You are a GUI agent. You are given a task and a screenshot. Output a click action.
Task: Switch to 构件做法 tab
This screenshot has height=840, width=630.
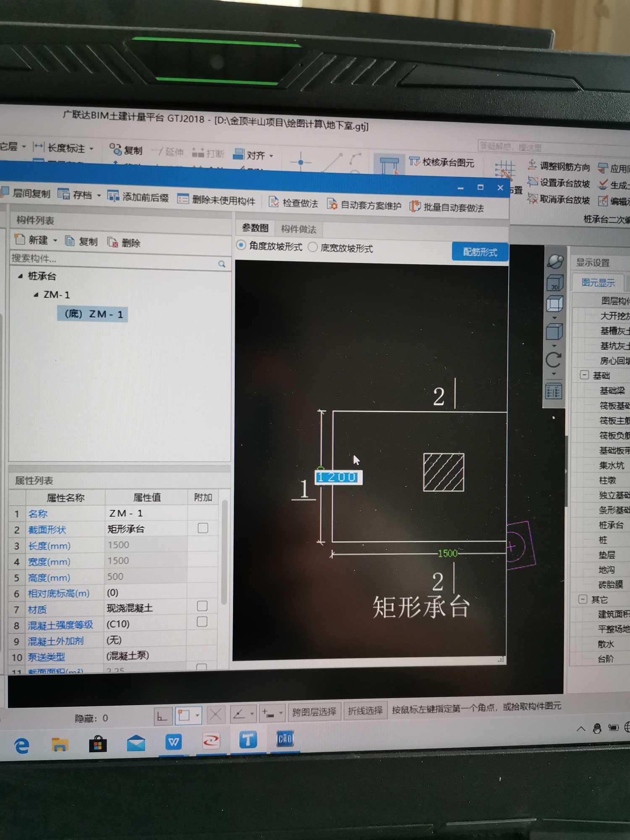299,229
